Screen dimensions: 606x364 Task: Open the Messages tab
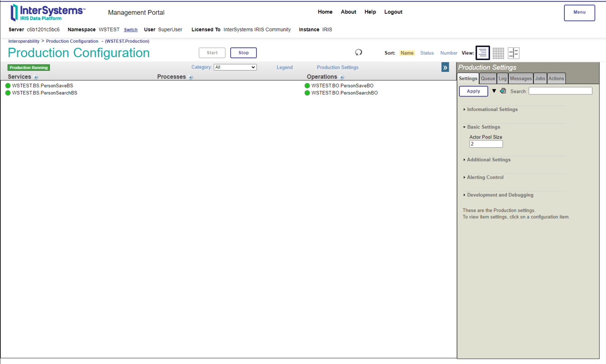point(520,78)
